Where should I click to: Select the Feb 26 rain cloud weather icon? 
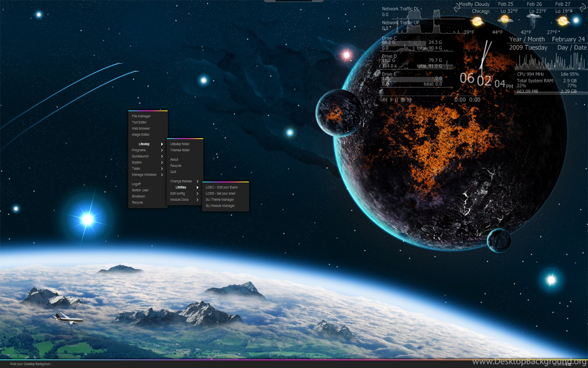tap(533, 20)
